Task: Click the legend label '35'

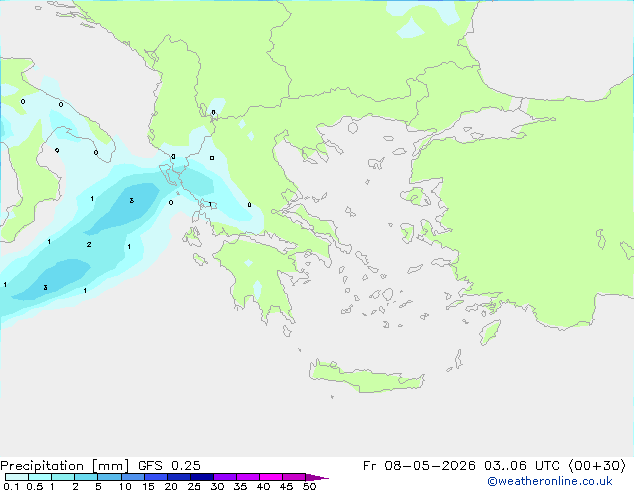Action: click(240, 486)
